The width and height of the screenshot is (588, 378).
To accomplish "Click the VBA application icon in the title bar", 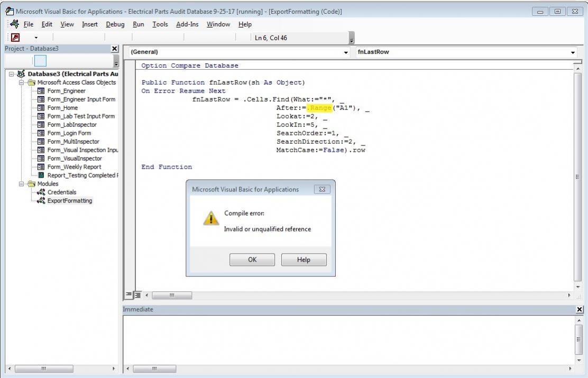I will (10, 11).
